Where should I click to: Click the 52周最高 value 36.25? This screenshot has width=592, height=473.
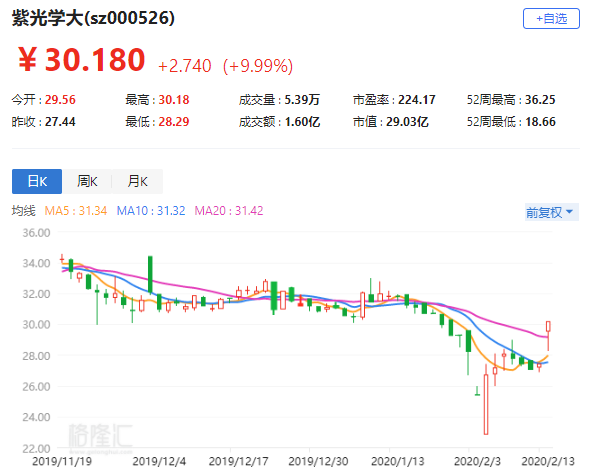click(x=540, y=100)
